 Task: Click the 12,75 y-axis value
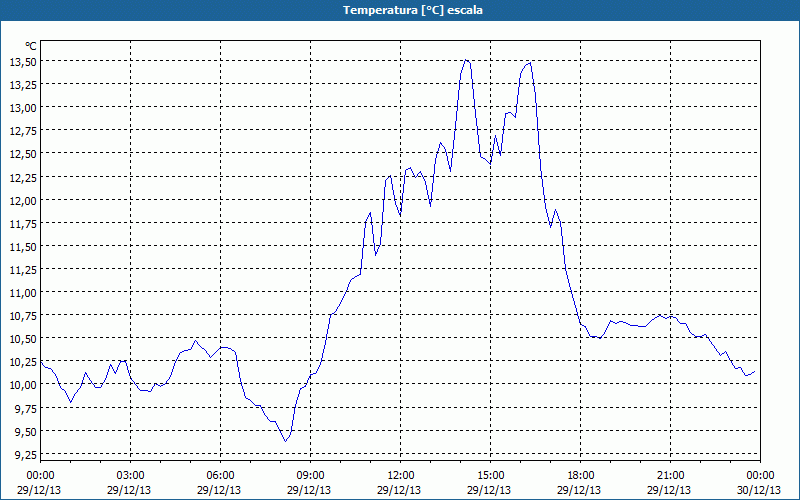pyautogui.click(x=23, y=131)
